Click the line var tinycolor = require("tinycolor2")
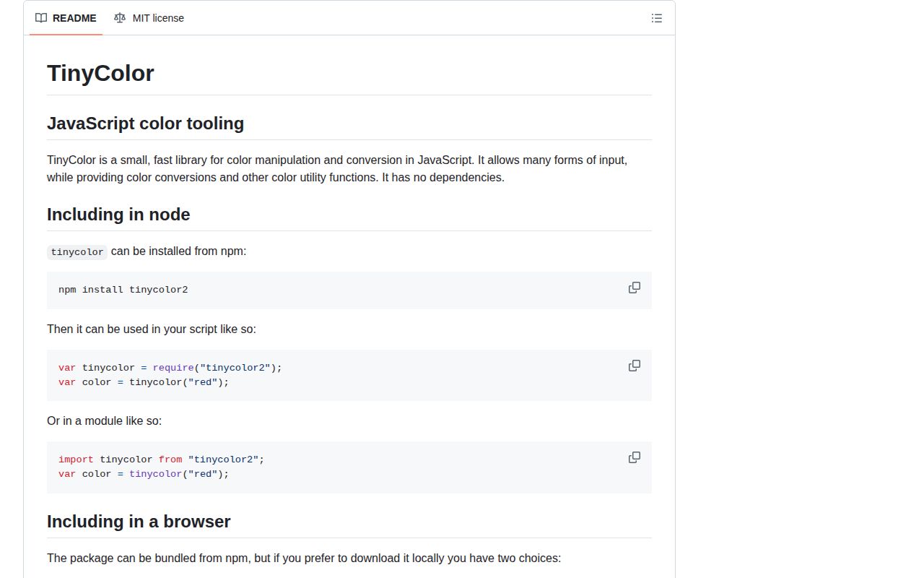 coord(170,368)
